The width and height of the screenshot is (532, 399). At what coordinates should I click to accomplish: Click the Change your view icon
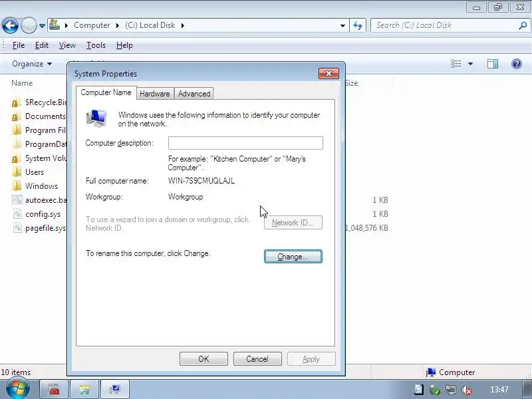click(456, 64)
